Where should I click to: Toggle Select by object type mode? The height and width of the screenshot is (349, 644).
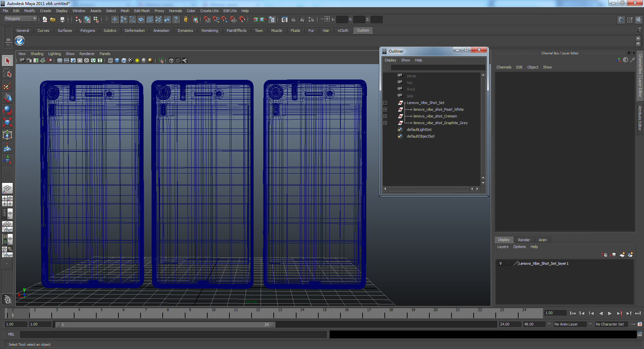87,19
